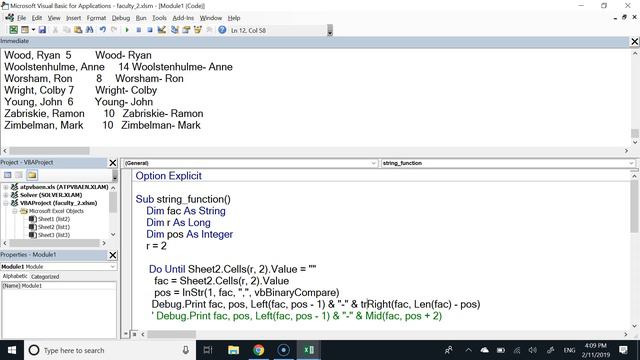640x360 pixels.
Task: Click Full Module View button below code pane
Action: (x=134, y=334)
